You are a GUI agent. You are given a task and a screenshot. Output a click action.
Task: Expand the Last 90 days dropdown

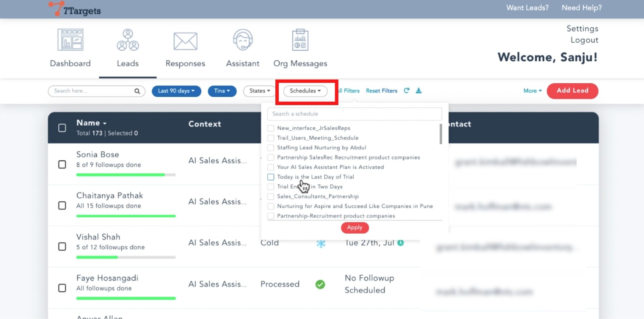pos(176,91)
